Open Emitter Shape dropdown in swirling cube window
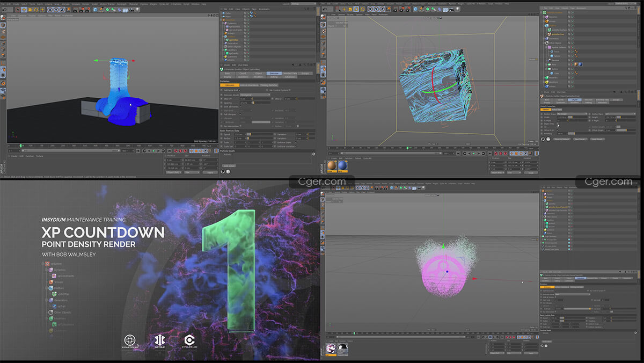 pyautogui.click(x=572, y=114)
